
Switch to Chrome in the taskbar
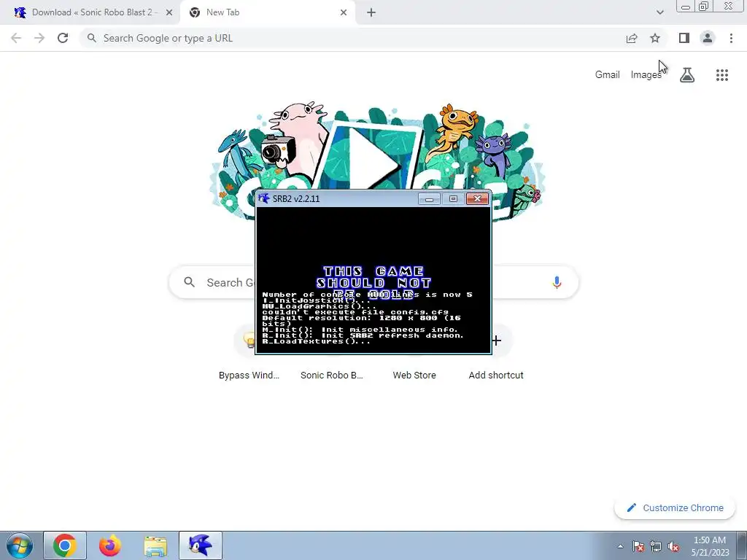pyautogui.click(x=65, y=545)
